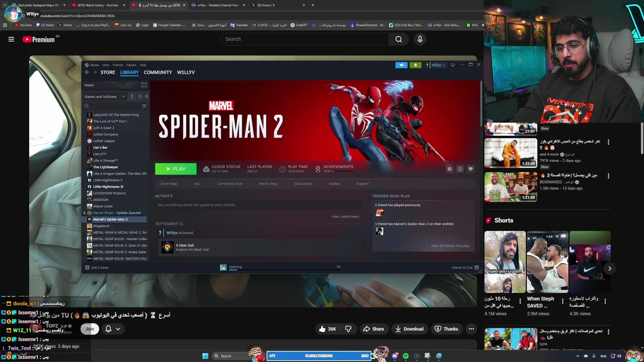
Task: Add Spider-Man 2 to favorites via heart icon
Action: click(x=470, y=169)
